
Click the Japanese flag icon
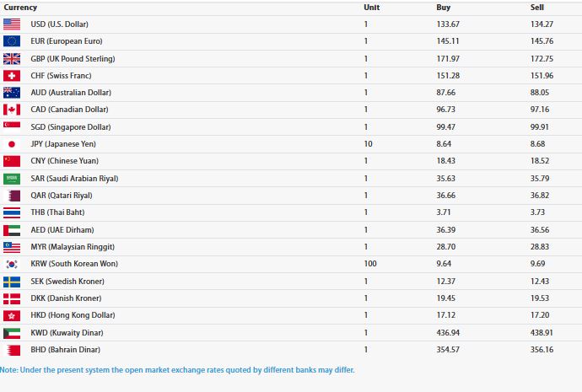pos(12,144)
